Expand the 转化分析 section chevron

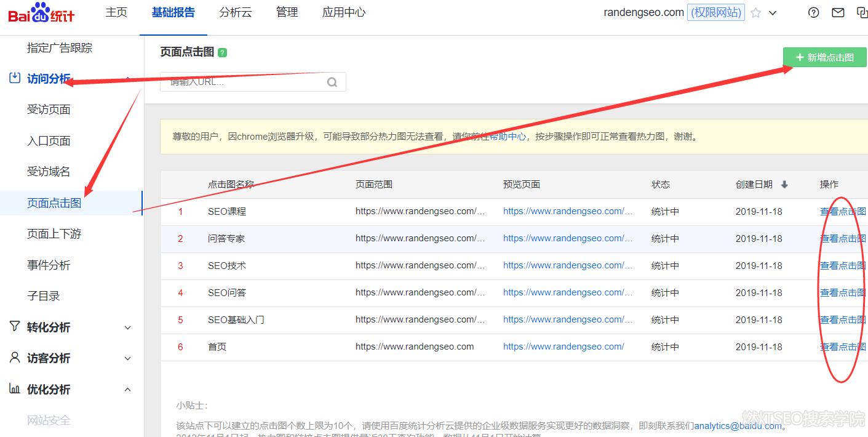[x=128, y=327]
